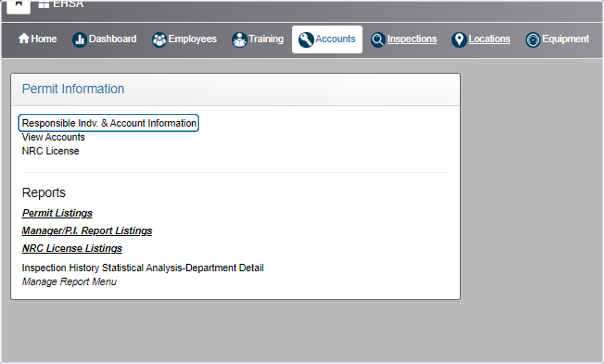
Task: Open NRC License Listings report
Action: (x=72, y=249)
